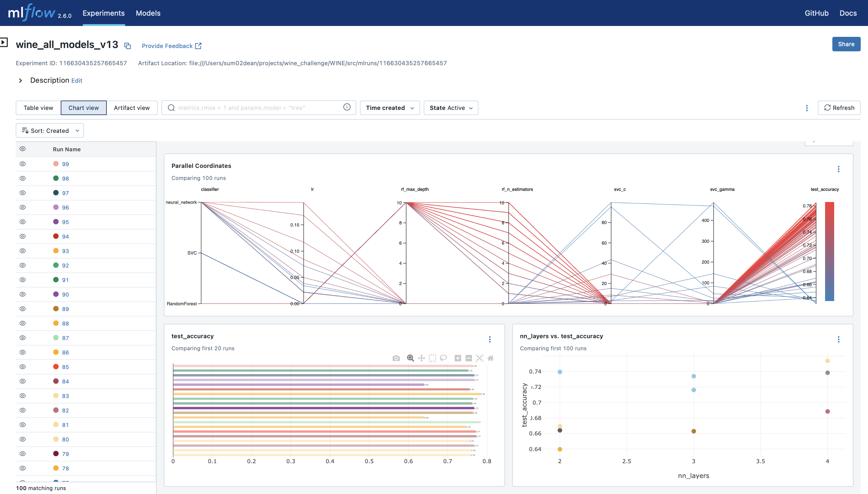Autoscale the test_accuracy chart axes

[x=480, y=358]
